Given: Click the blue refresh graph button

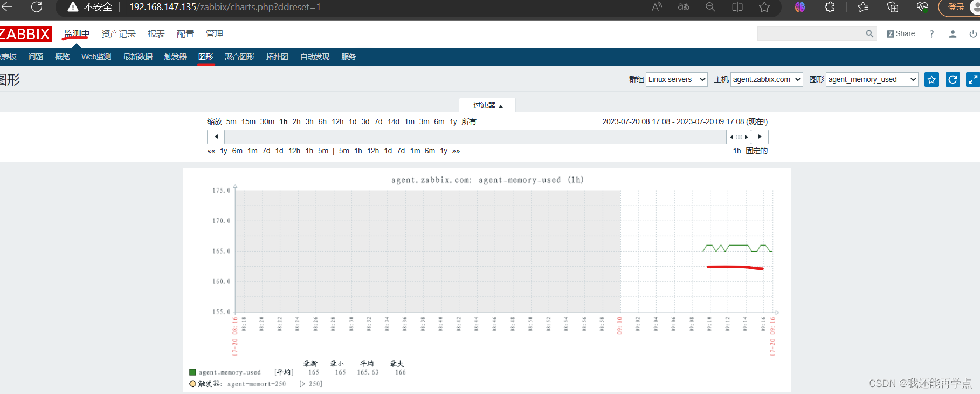Looking at the screenshot, I should (953, 80).
